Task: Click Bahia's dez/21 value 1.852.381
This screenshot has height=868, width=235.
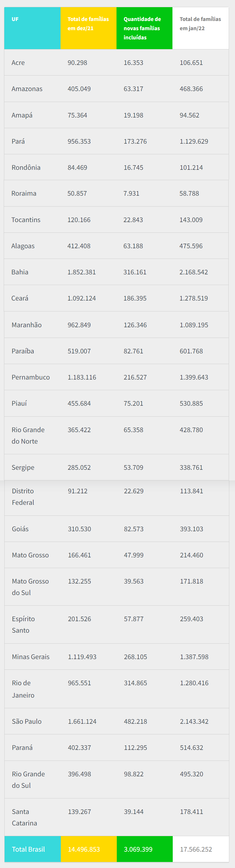Action: [81, 272]
